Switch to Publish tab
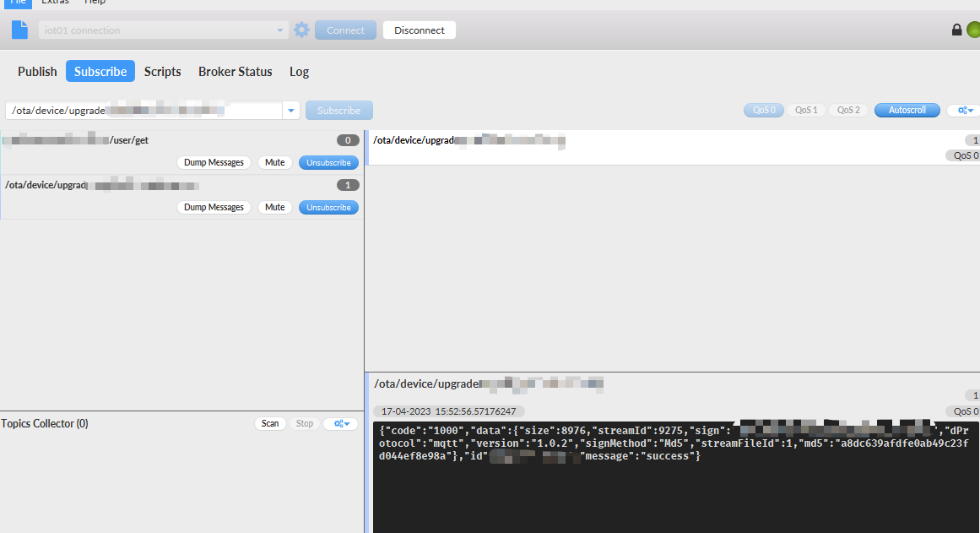 tap(37, 71)
